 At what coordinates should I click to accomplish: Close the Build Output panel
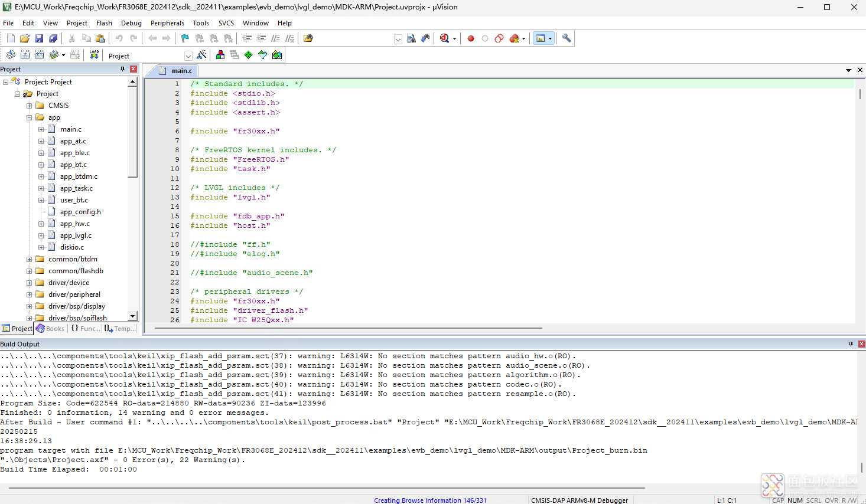(x=861, y=343)
